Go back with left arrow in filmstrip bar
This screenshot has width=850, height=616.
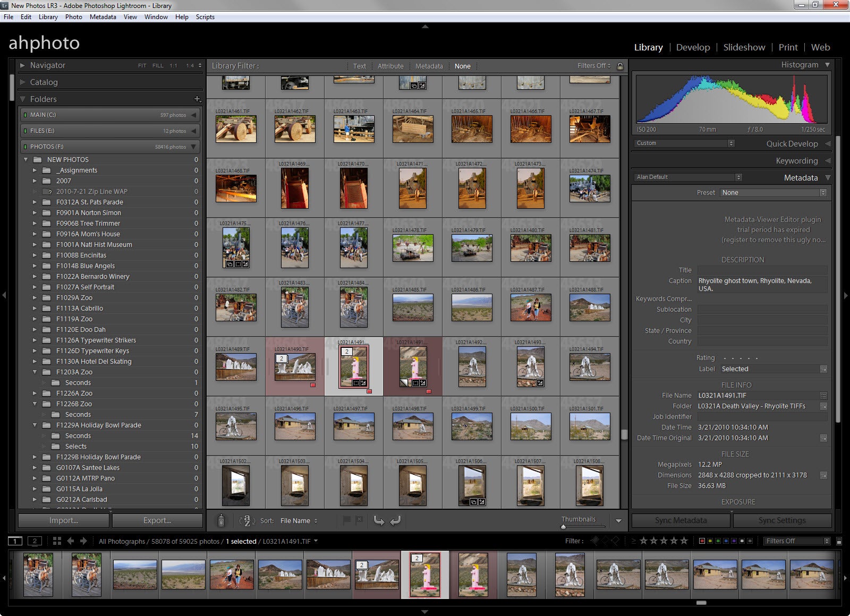[71, 541]
